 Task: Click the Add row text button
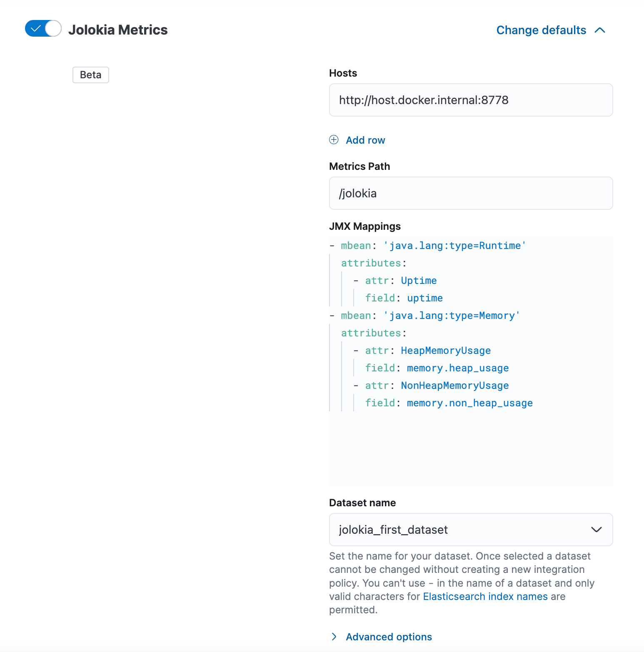(365, 140)
